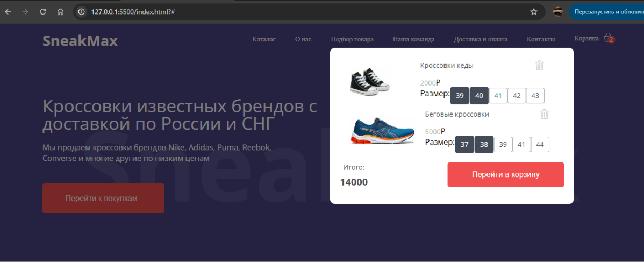This screenshot has width=644, height=262.
Task: Open the Каталог menu item
Action: [x=264, y=39]
